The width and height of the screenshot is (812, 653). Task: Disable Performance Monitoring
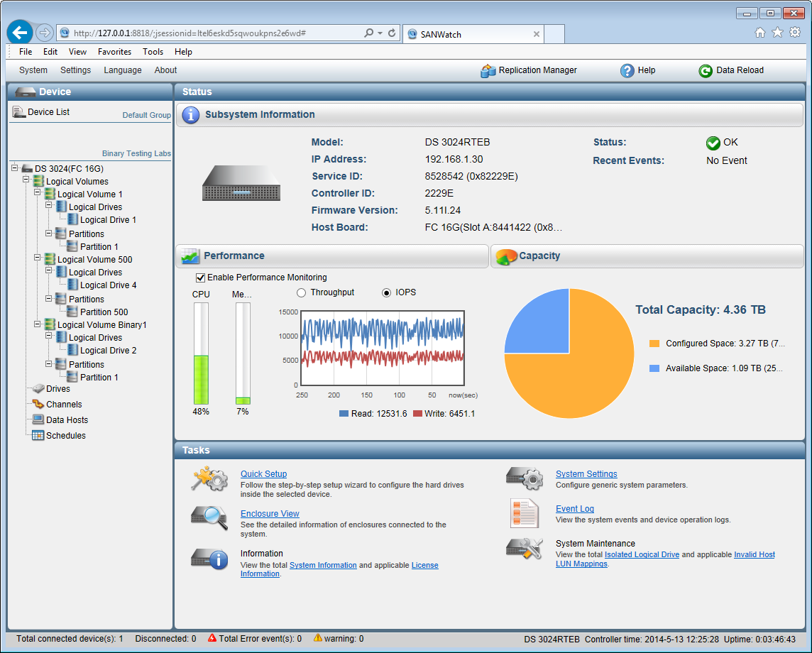tap(200, 278)
